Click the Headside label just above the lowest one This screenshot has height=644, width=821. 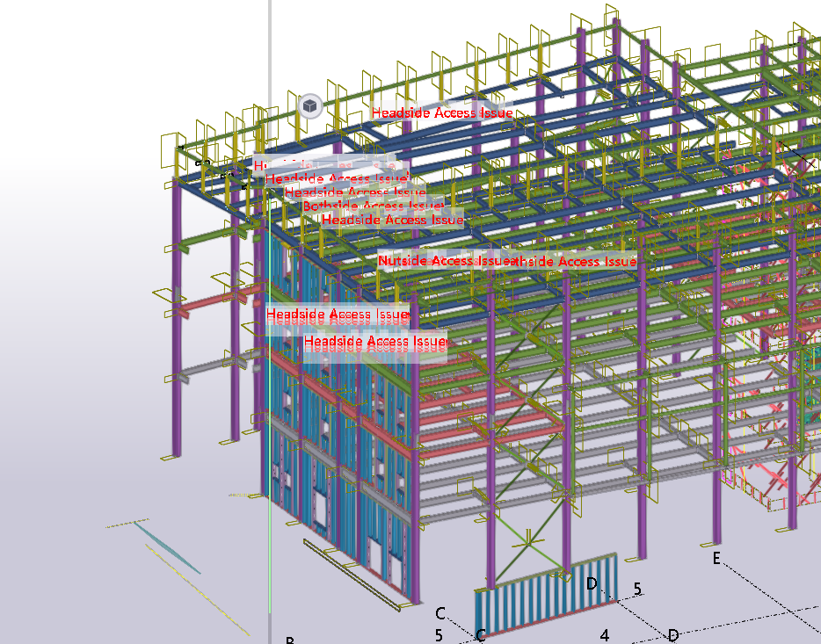pyautogui.click(x=338, y=315)
